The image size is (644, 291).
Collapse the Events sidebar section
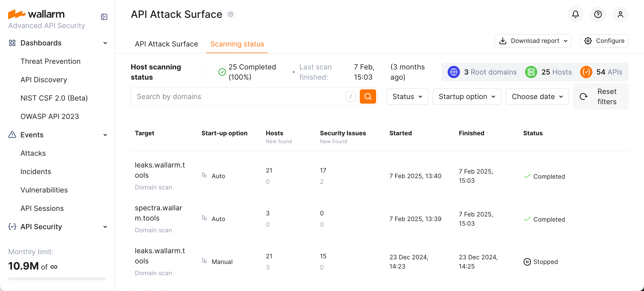click(x=105, y=135)
